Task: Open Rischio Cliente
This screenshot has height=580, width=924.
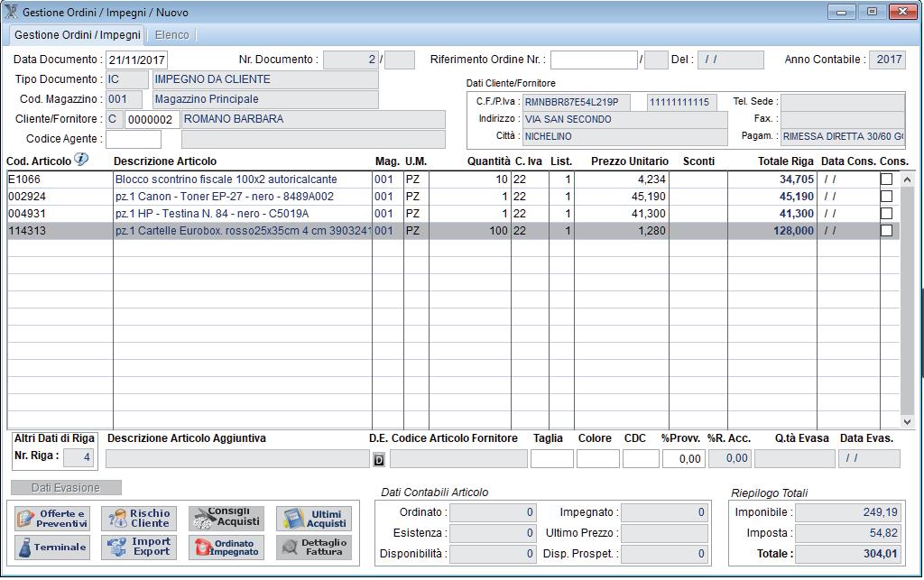Action: (139, 519)
